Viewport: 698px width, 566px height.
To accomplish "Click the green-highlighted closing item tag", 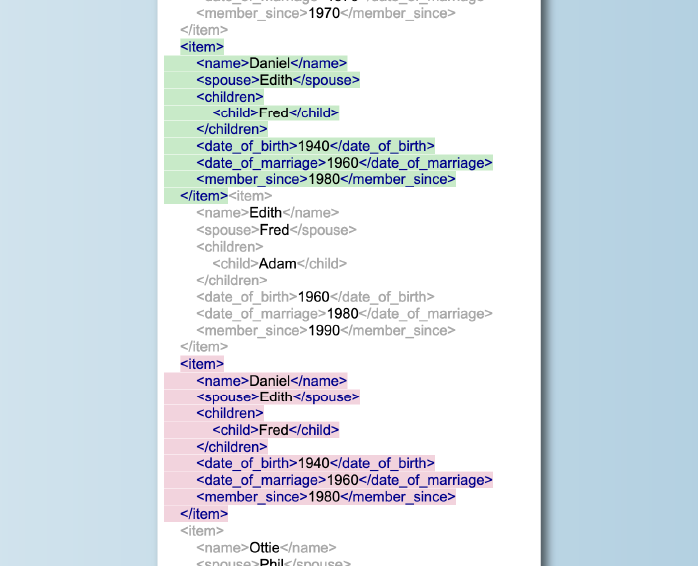I will coord(203,196).
